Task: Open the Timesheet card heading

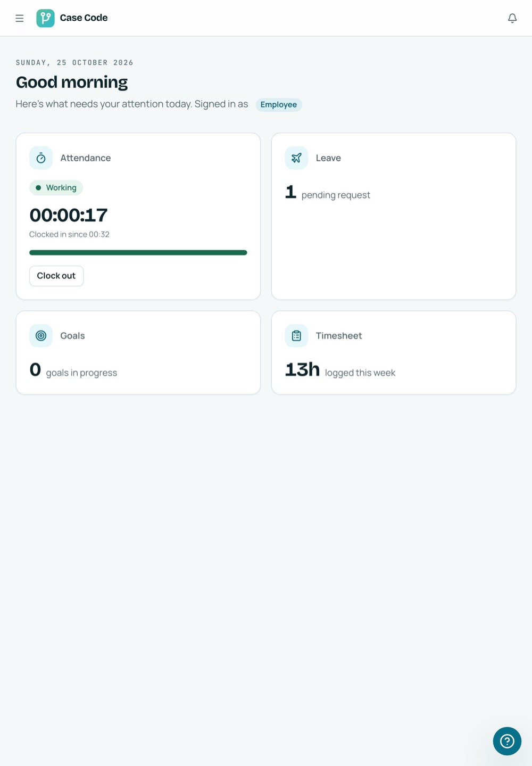Action: click(339, 336)
